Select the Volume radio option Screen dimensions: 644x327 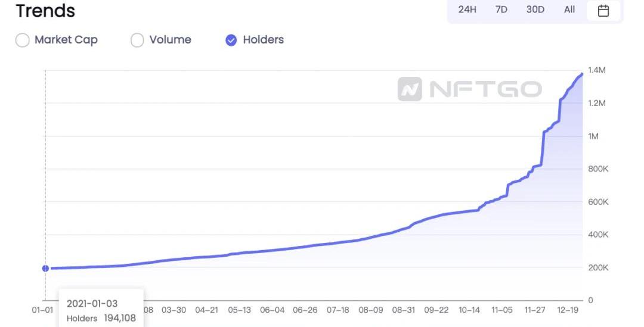click(137, 41)
